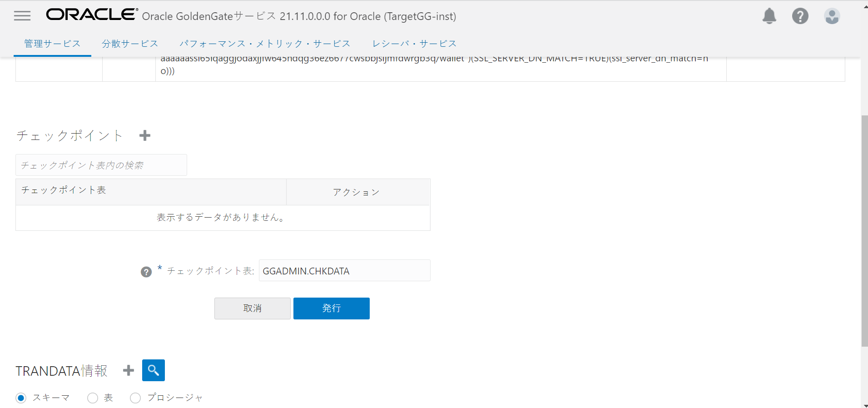Open the notifications bell
The width and height of the screenshot is (868, 408).
pyautogui.click(x=769, y=16)
